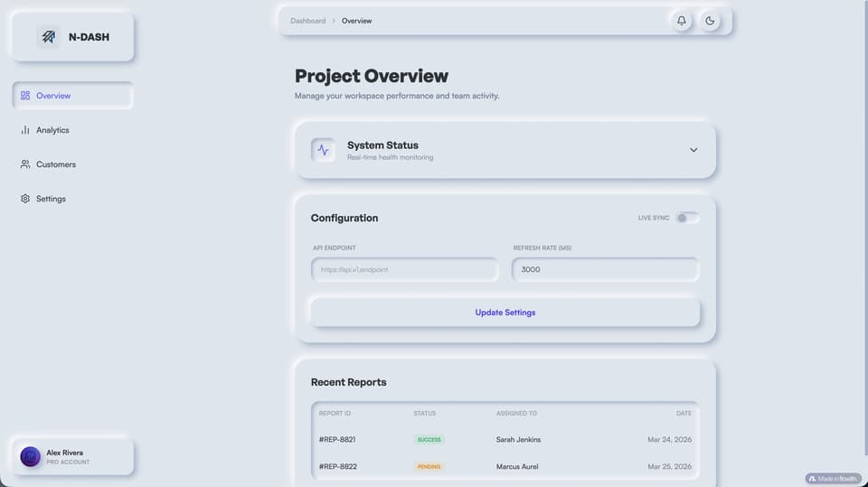Select report #REP-8822
Viewport: 868px width, 487px height.
point(337,466)
